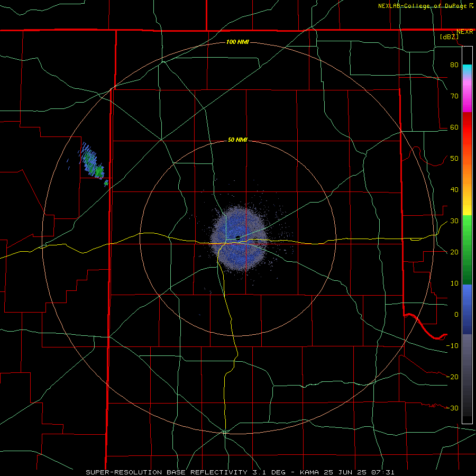
Task: Click the 70 value on the dBZ scale
Action: pyautogui.click(x=454, y=96)
